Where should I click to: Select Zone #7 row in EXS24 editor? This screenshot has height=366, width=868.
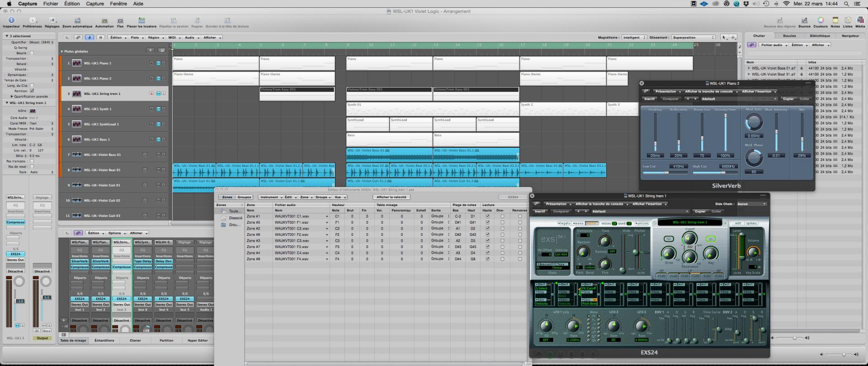pyautogui.click(x=387, y=247)
